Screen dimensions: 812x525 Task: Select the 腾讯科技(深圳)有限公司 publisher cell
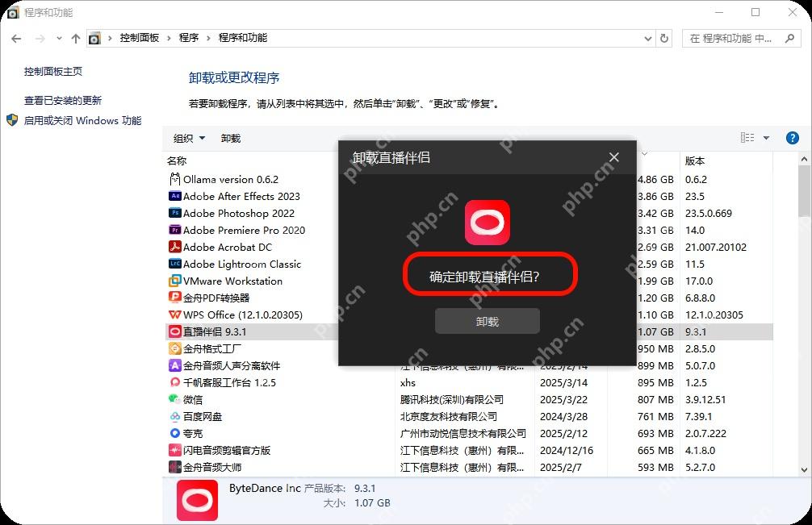click(451, 399)
